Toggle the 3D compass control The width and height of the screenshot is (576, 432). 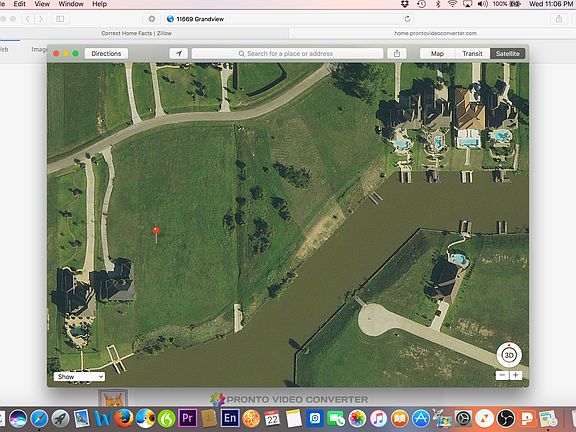point(509,355)
